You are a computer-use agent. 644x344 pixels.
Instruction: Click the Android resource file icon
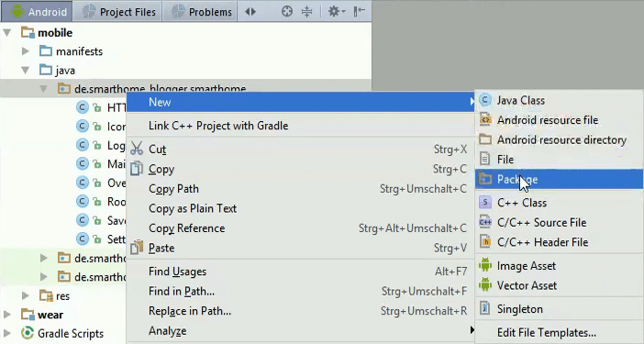485,120
